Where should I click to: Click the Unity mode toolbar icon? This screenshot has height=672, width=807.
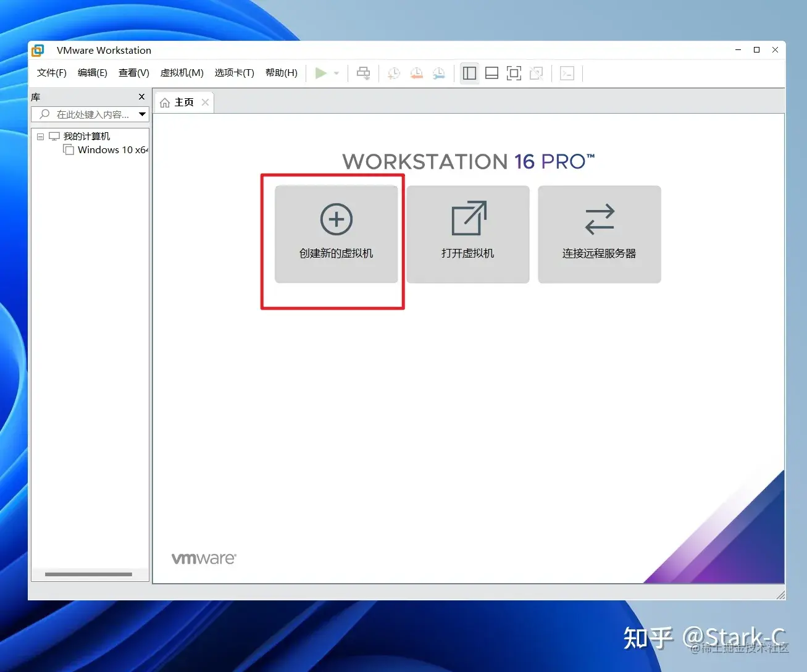click(x=537, y=73)
